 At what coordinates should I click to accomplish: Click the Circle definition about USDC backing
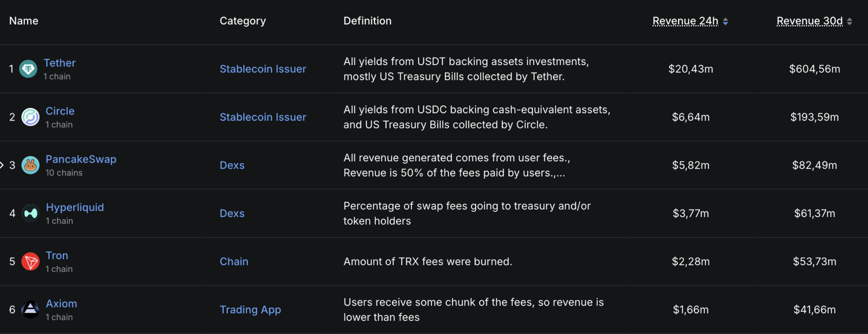(x=477, y=117)
